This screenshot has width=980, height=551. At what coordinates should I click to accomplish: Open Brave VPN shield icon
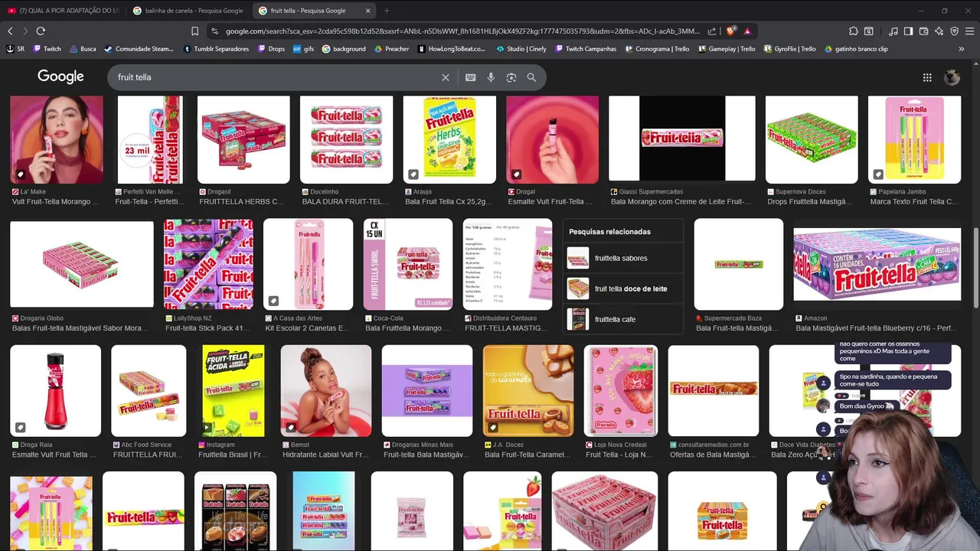click(954, 31)
